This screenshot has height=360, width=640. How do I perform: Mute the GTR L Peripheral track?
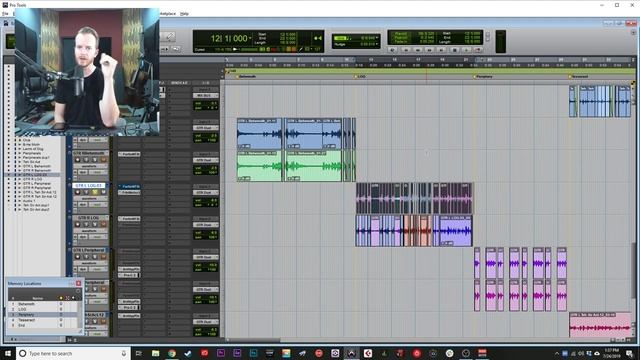click(x=104, y=257)
